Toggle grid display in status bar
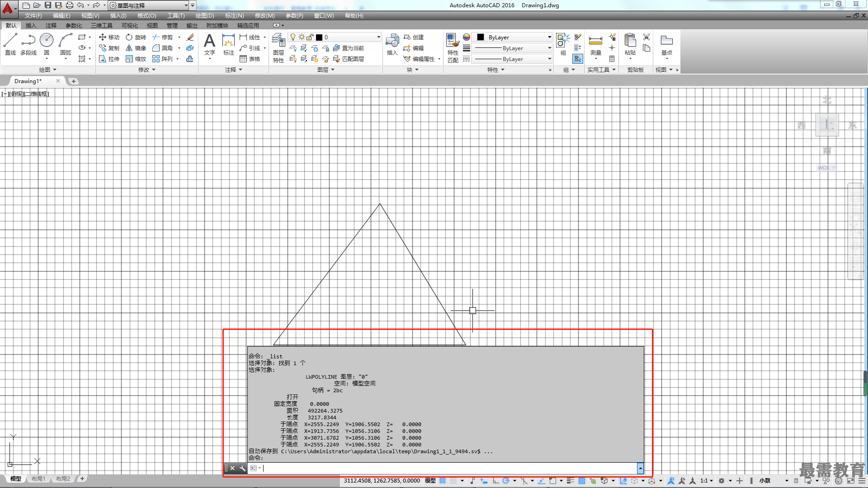This screenshot has height=488, width=868. pyautogui.click(x=443, y=481)
